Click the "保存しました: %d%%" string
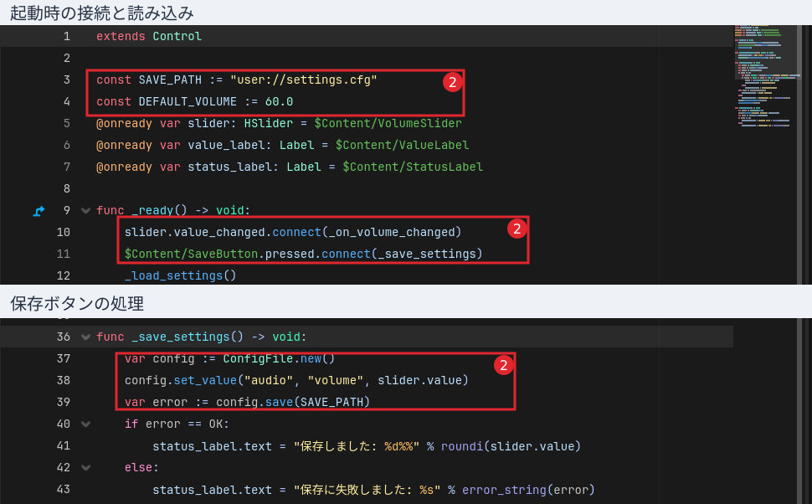Viewport: 812px width, 504px height. 357,446
